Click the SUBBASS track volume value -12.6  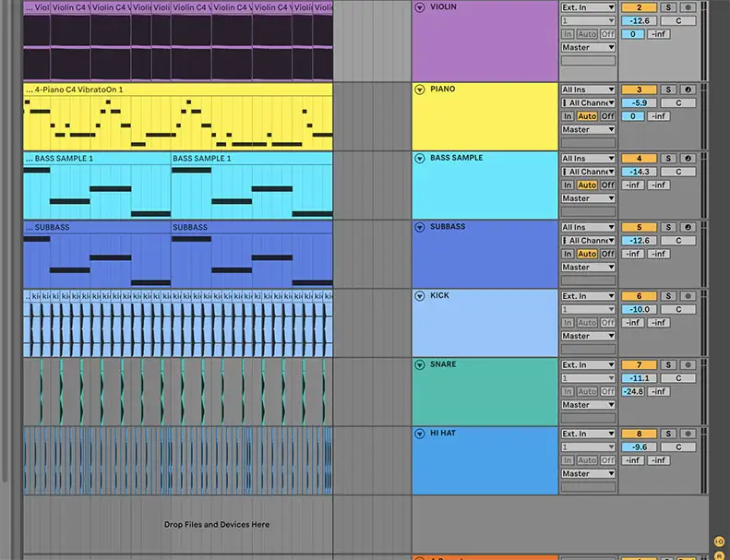point(639,241)
